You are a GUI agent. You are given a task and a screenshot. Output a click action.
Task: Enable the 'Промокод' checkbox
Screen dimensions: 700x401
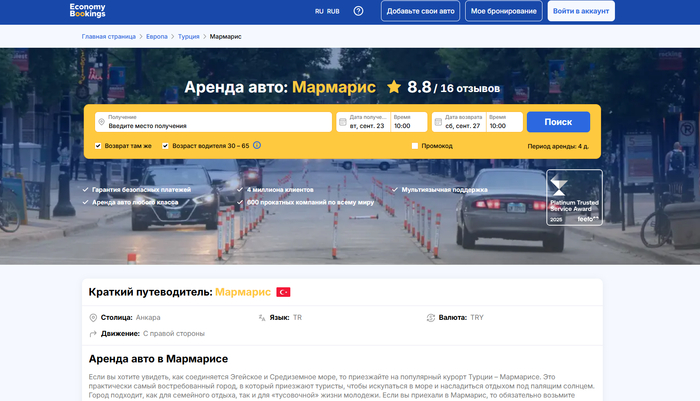tap(415, 145)
